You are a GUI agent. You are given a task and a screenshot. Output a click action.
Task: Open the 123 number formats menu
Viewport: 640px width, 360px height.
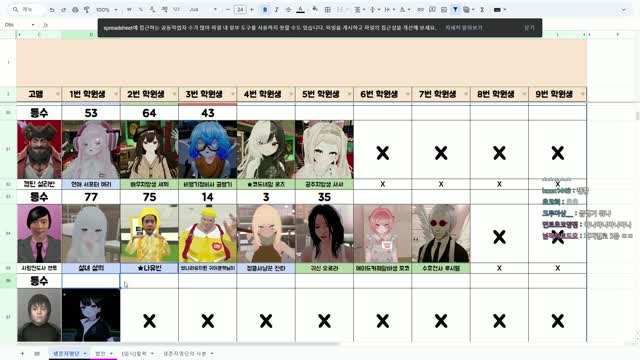point(176,9)
